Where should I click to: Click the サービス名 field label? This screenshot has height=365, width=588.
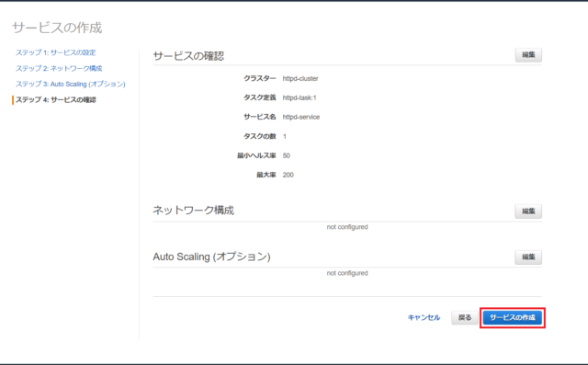click(259, 117)
